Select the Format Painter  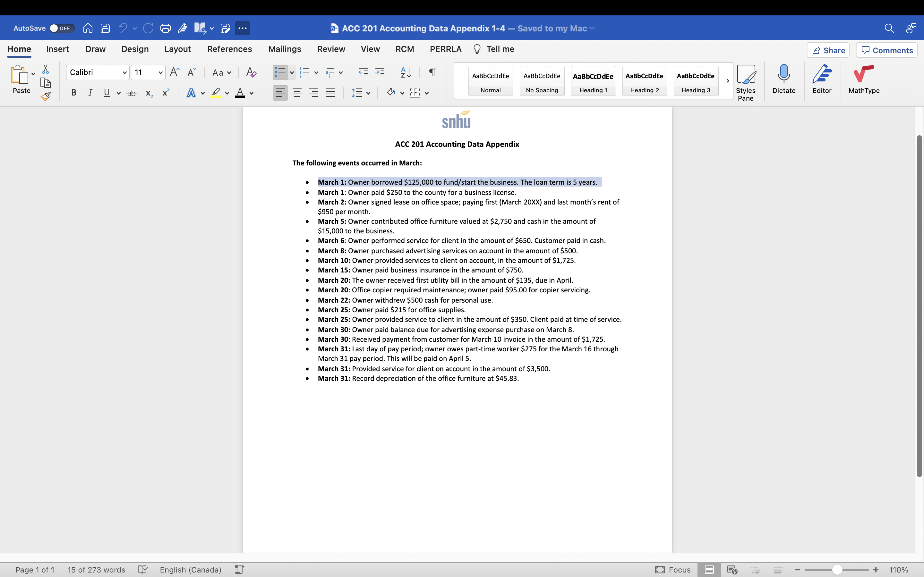(46, 96)
